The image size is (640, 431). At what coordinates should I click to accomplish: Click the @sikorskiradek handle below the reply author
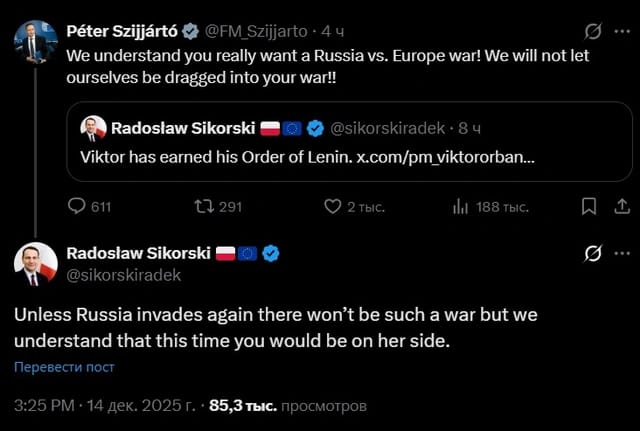click(124, 274)
